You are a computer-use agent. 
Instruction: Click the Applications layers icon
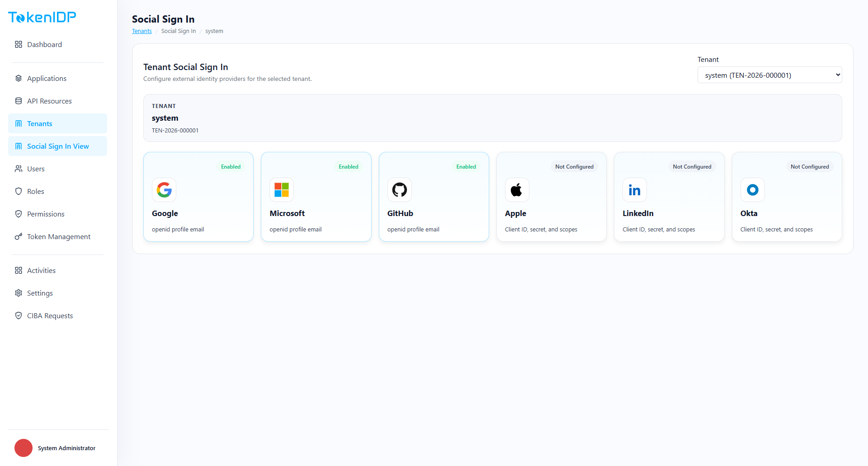19,78
